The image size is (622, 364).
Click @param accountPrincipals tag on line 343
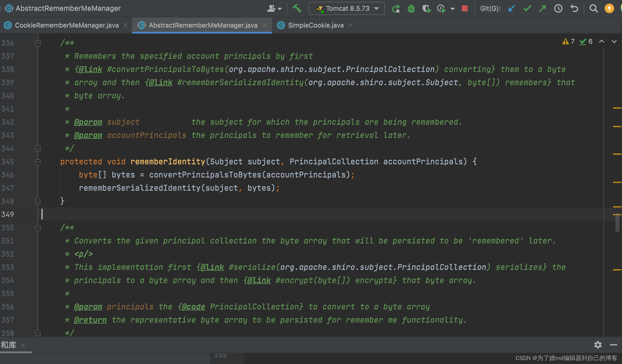88,135
